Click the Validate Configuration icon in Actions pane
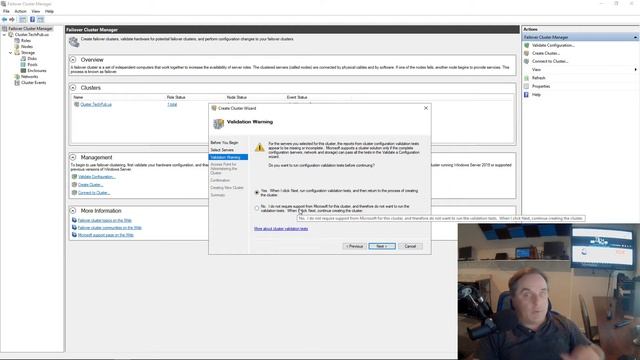Viewport: 640px width, 360px height. 527,45
